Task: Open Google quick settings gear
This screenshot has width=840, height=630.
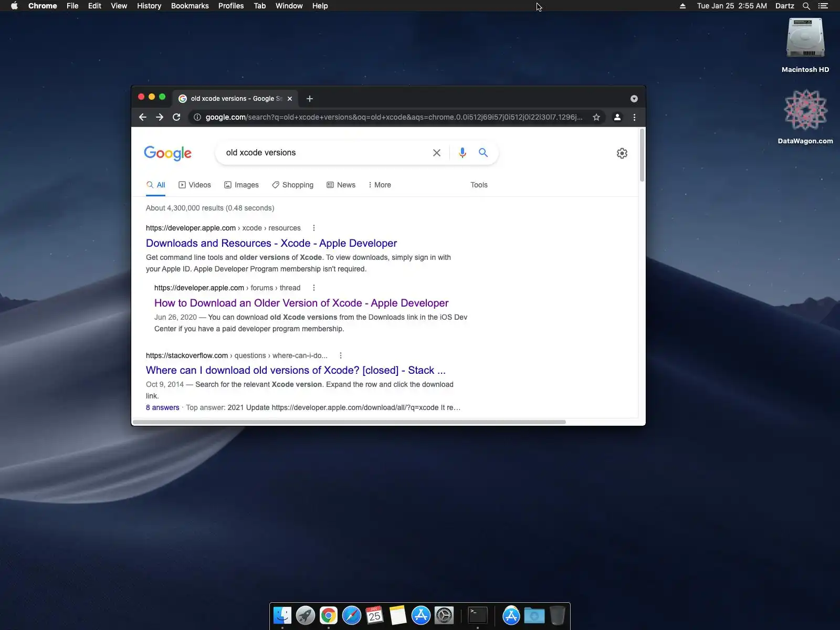Action: coord(622,153)
